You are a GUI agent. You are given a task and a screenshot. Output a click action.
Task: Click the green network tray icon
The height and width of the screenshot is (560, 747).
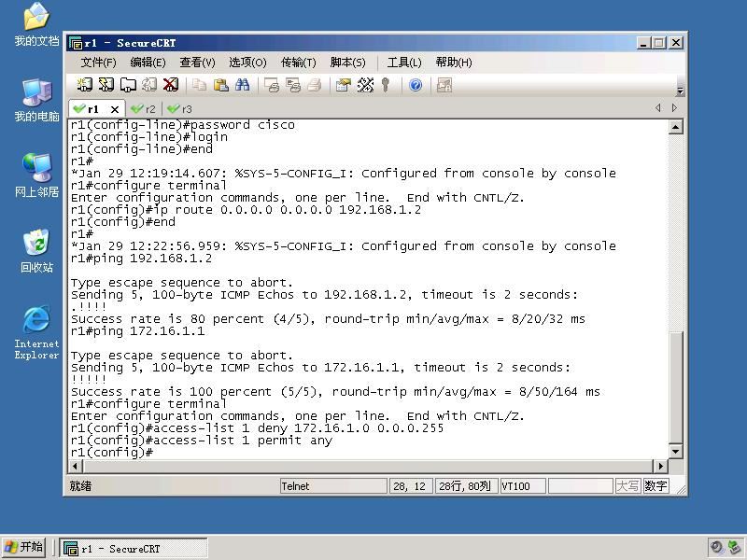(735, 548)
